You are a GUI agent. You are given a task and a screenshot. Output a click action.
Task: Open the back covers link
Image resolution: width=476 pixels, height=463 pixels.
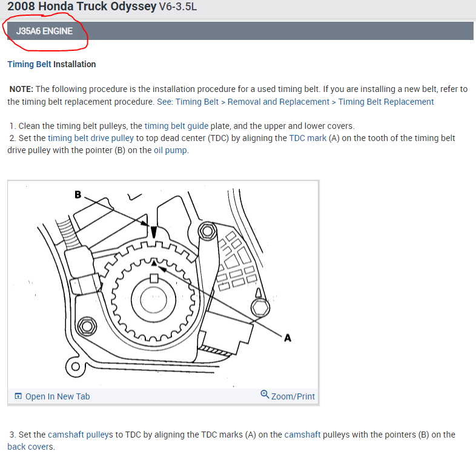(x=30, y=447)
